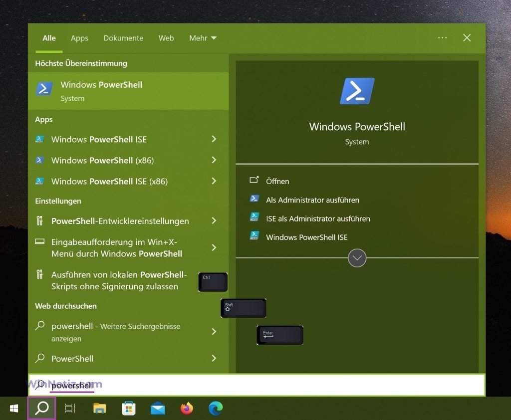The height and width of the screenshot is (420, 511).
Task: Click into the search box containing 'powershell'
Action: [257, 385]
